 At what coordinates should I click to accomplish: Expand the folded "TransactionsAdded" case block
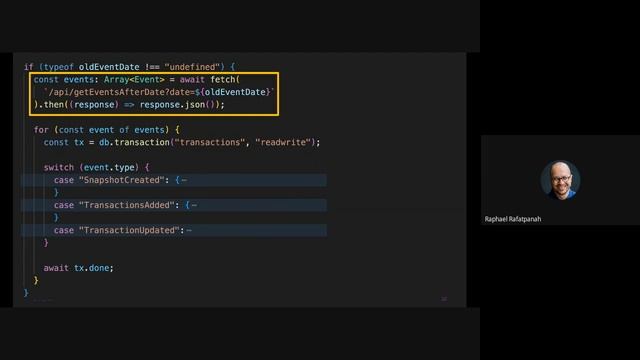point(194,205)
